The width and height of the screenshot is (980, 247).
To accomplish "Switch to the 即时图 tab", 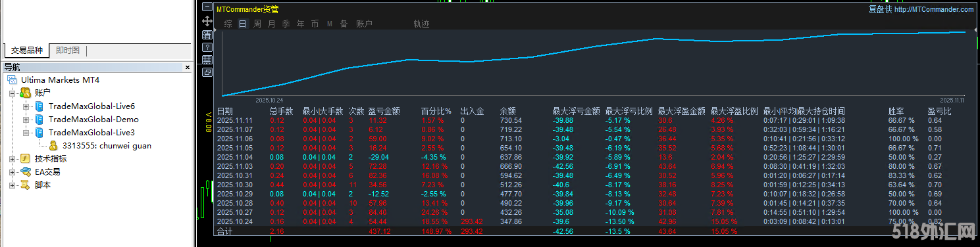I will coord(68,51).
